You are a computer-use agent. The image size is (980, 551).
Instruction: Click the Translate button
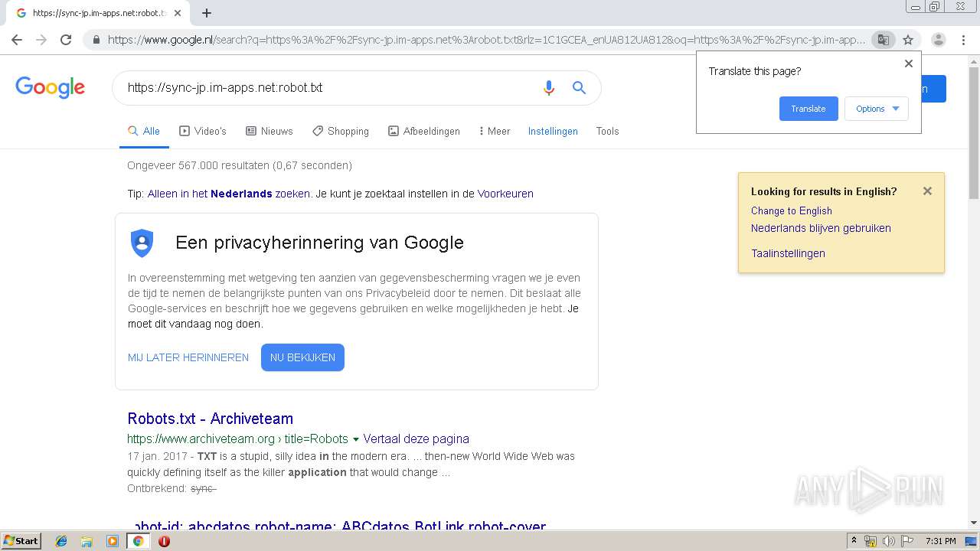pyautogui.click(x=808, y=109)
